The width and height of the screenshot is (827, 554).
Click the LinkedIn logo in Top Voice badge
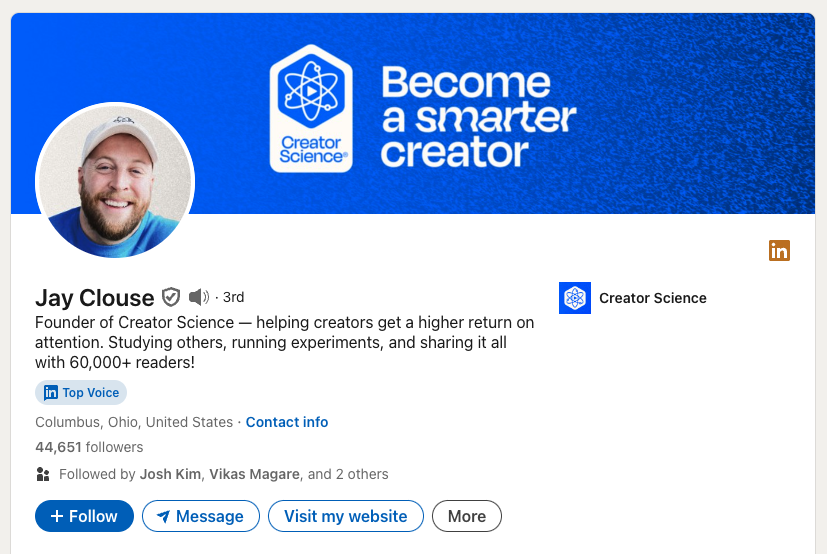(x=51, y=393)
